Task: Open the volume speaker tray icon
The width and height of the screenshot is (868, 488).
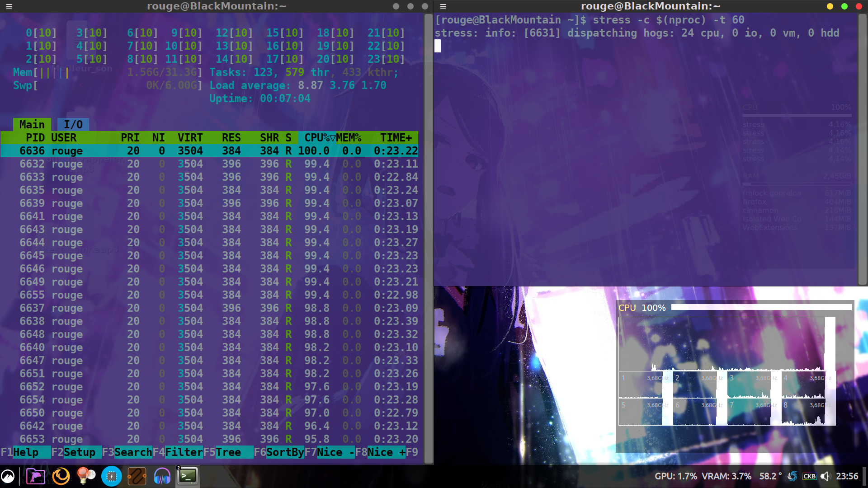Action: tap(826, 476)
